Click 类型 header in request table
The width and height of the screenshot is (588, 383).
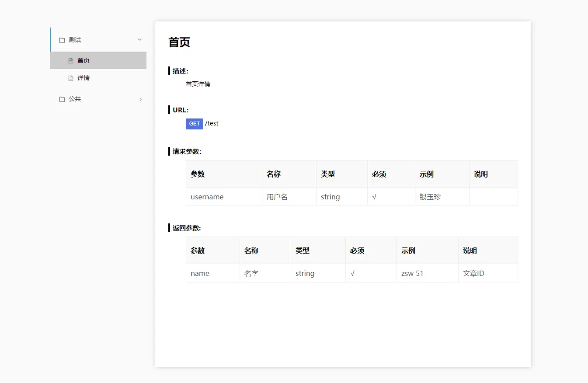pyautogui.click(x=342, y=174)
